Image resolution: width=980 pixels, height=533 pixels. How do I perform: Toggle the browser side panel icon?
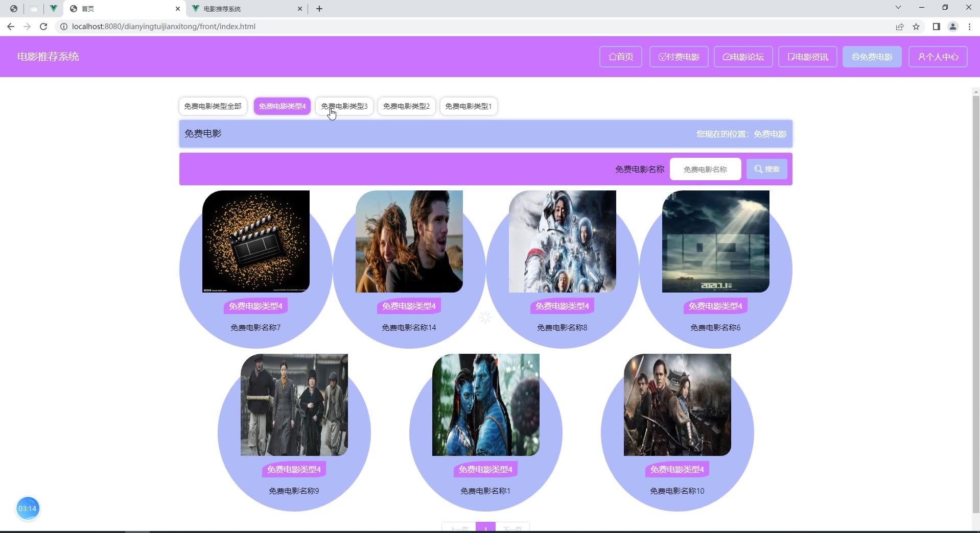(x=936, y=27)
